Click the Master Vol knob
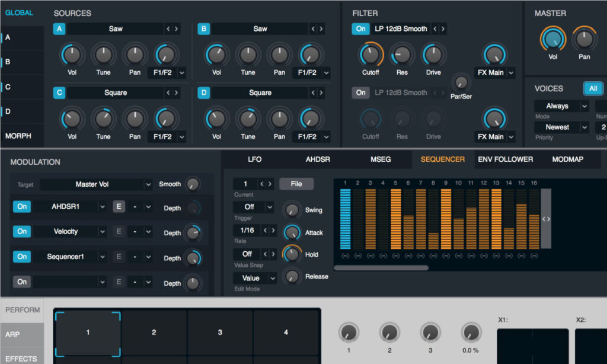Image resolution: width=607 pixels, height=364 pixels. (x=553, y=39)
